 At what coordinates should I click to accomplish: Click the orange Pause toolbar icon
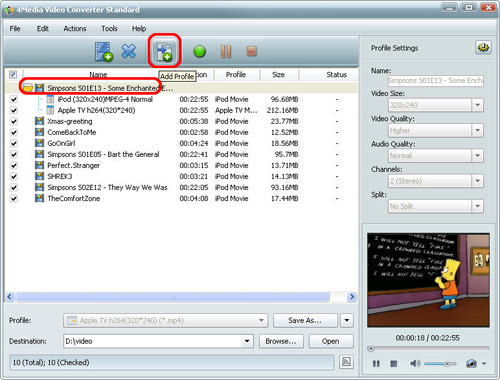pyautogui.click(x=226, y=52)
